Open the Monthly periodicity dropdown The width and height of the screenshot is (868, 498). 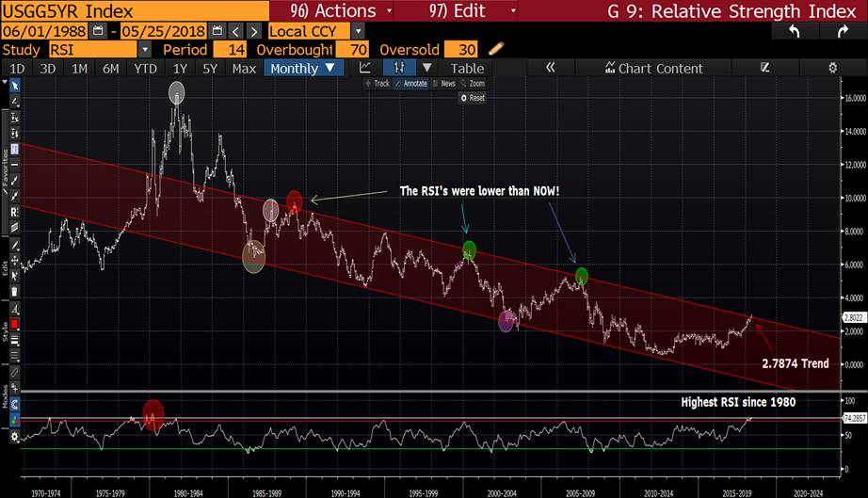coord(303,68)
